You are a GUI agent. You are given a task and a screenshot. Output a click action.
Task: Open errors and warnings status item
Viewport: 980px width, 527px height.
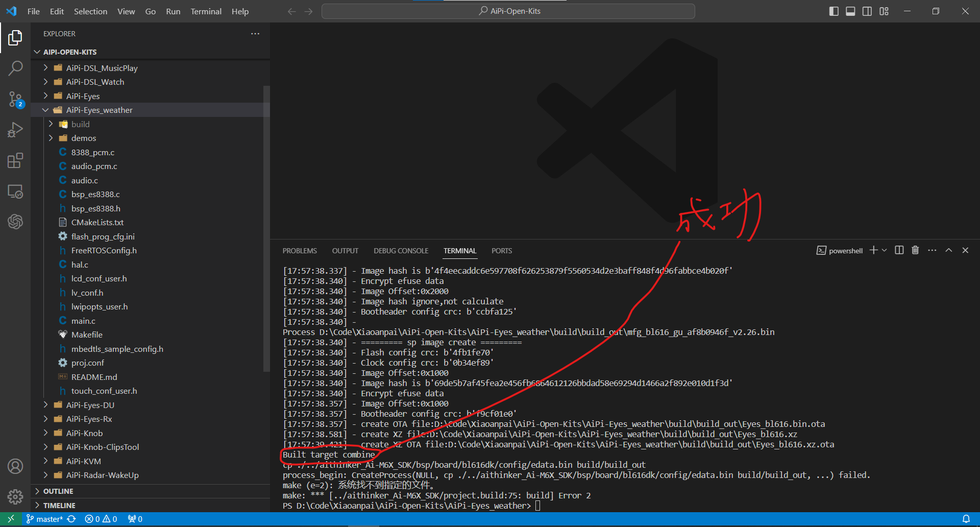[101, 519]
